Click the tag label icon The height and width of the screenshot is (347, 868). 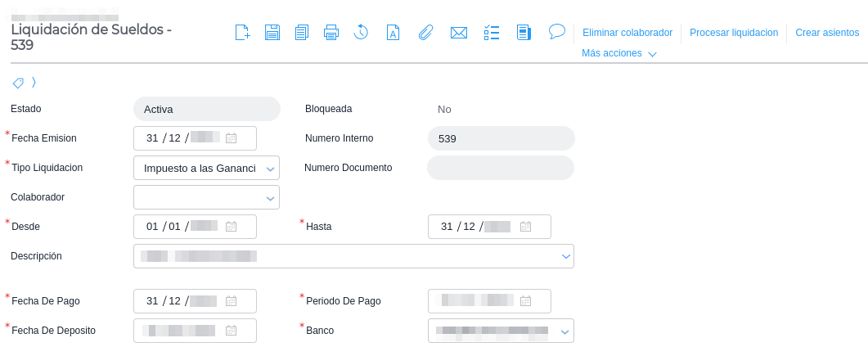point(18,83)
